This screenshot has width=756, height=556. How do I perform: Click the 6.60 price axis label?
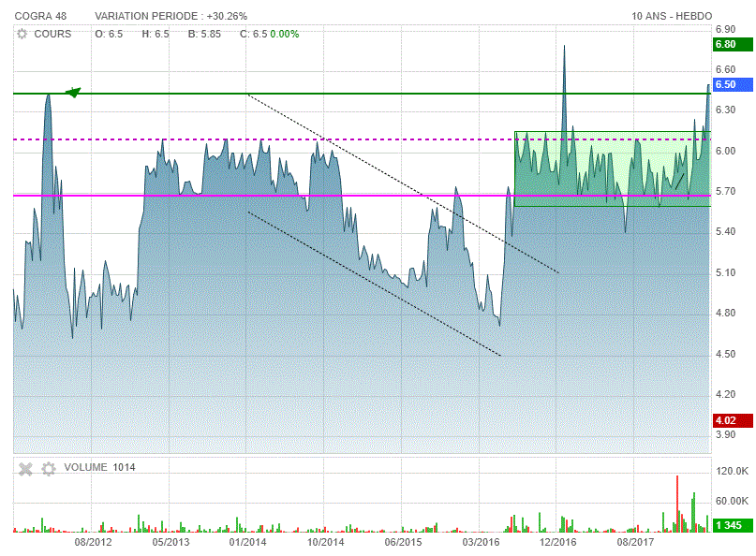pos(726,70)
